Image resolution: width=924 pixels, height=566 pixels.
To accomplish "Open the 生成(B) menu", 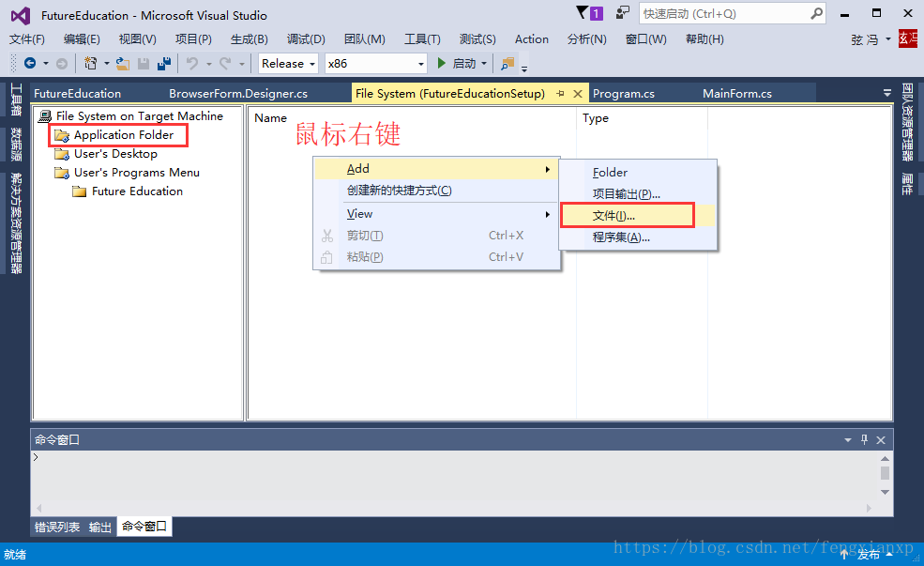I will (x=249, y=39).
